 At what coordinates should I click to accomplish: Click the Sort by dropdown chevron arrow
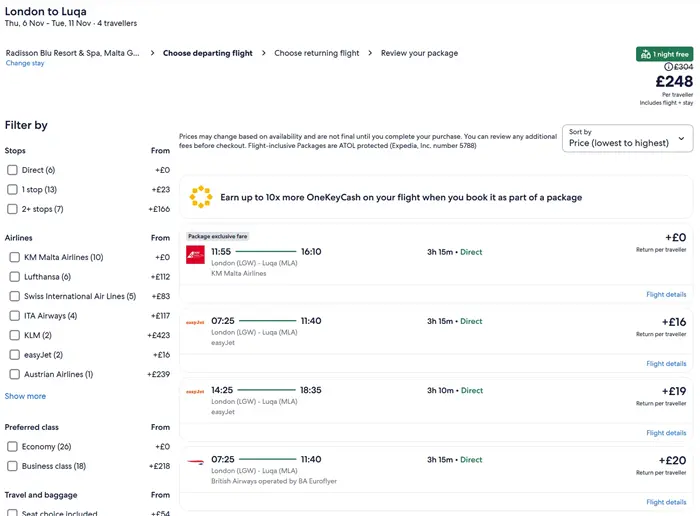click(x=681, y=138)
